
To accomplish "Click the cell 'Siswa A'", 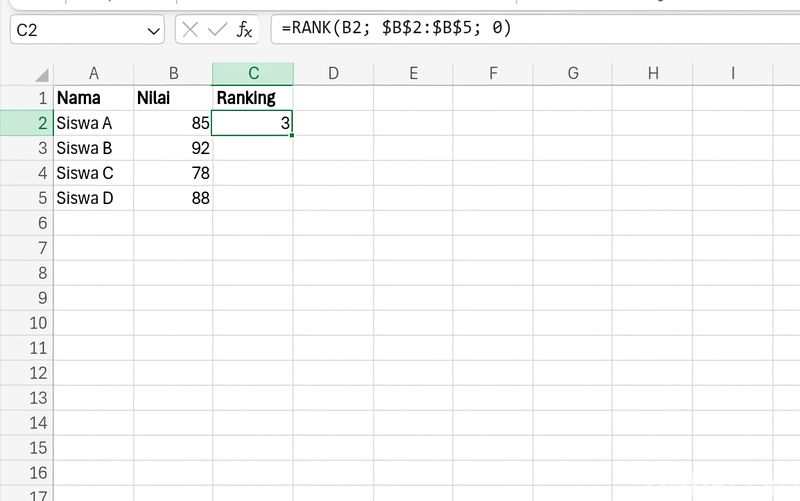I will [93, 123].
